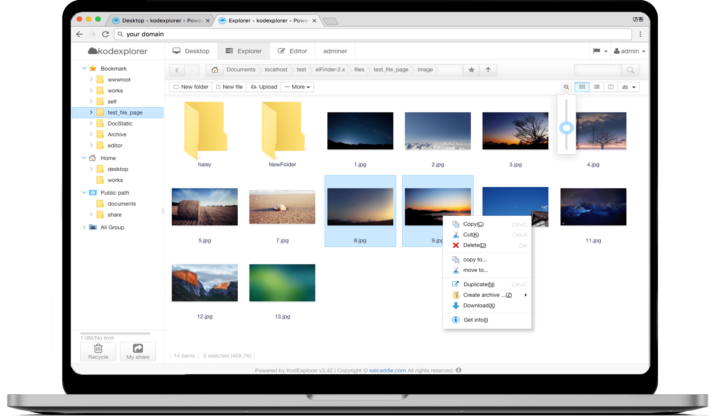Choose move to... in context menu
This screenshot has width=715, height=417.
(487, 270)
